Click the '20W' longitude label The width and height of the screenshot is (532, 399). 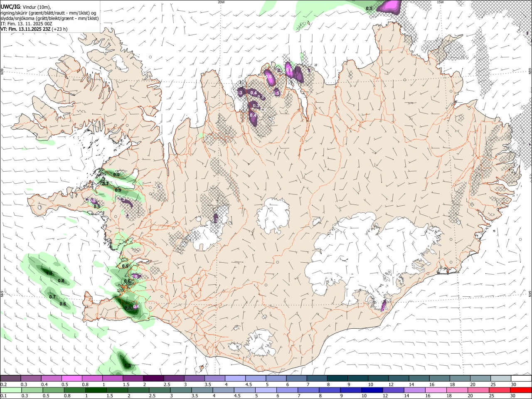coord(221,2)
